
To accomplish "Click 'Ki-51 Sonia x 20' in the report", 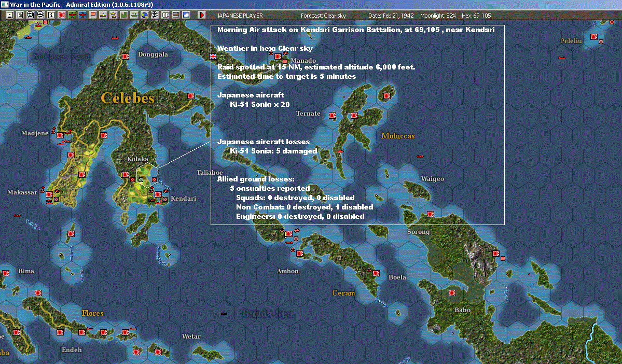I will [x=260, y=104].
